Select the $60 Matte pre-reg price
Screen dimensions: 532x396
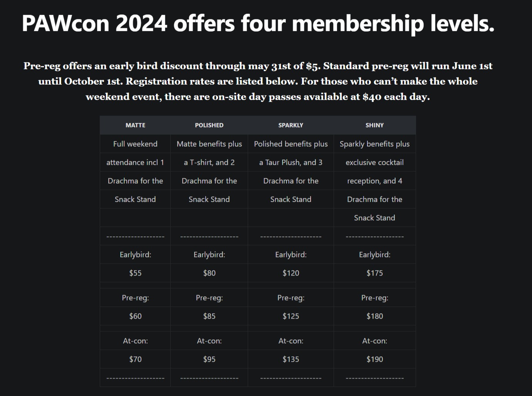point(135,316)
